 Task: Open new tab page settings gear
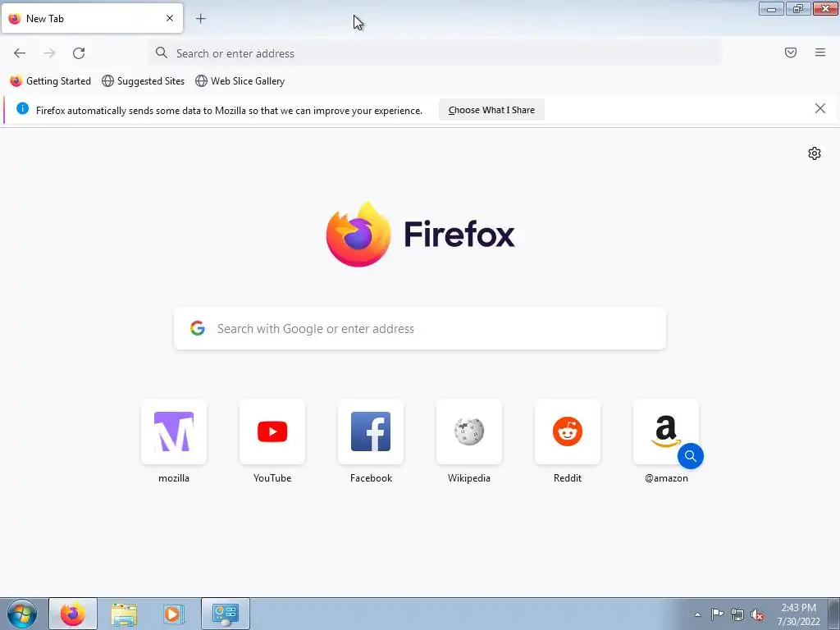[x=815, y=153]
